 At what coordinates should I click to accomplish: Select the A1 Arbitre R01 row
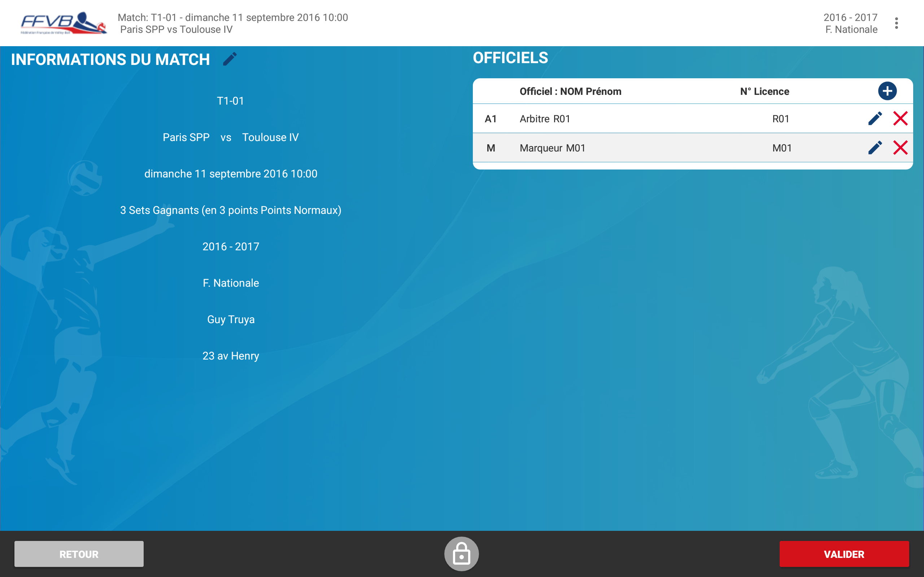tap(649, 119)
